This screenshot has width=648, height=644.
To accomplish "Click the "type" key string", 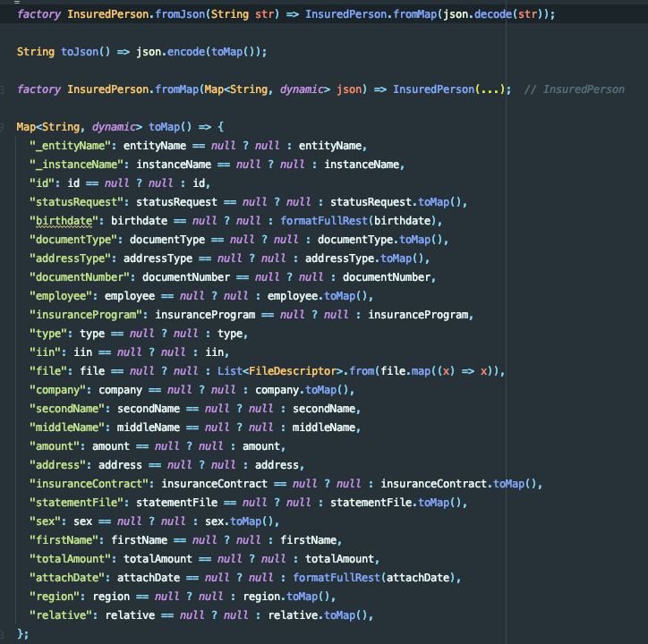I will pyautogui.click(x=48, y=334).
